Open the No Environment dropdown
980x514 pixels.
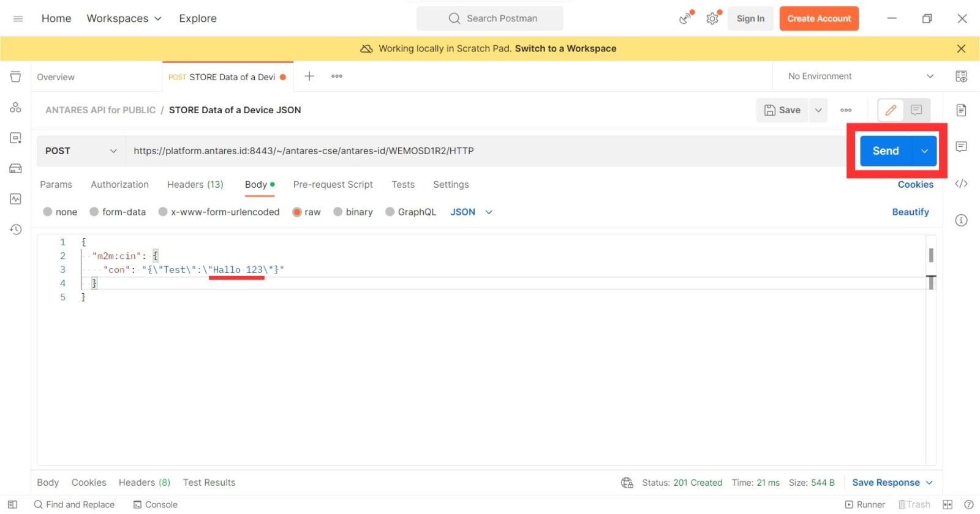coord(861,76)
